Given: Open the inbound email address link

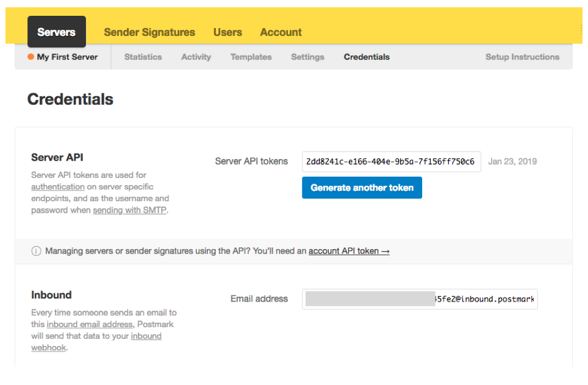Looking at the screenshot, I should click(x=89, y=324).
